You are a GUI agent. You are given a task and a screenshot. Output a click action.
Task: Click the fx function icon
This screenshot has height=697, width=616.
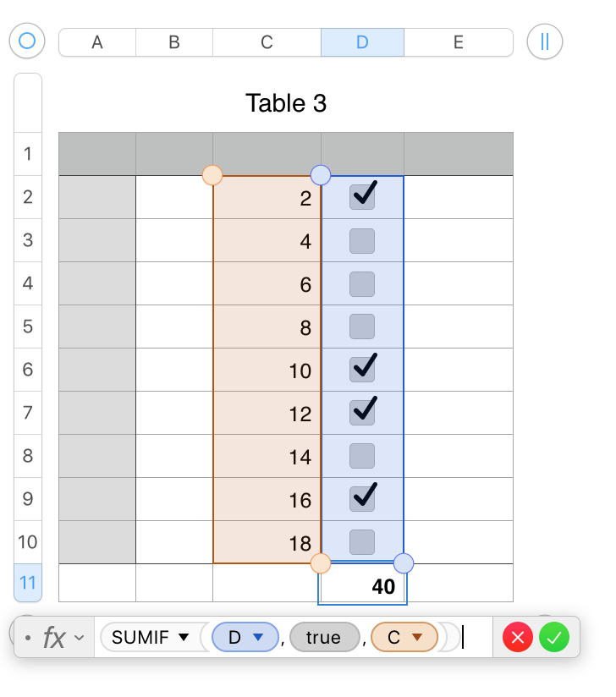[53, 638]
